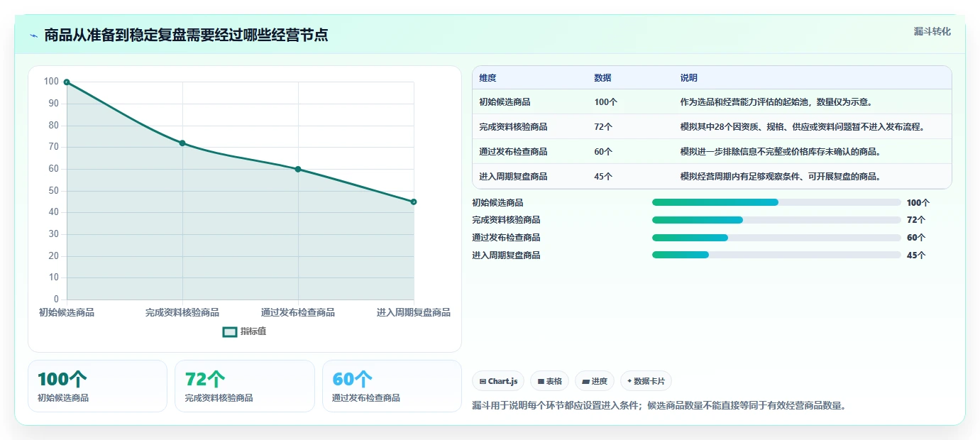Click the chart data point at 60

(x=298, y=169)
